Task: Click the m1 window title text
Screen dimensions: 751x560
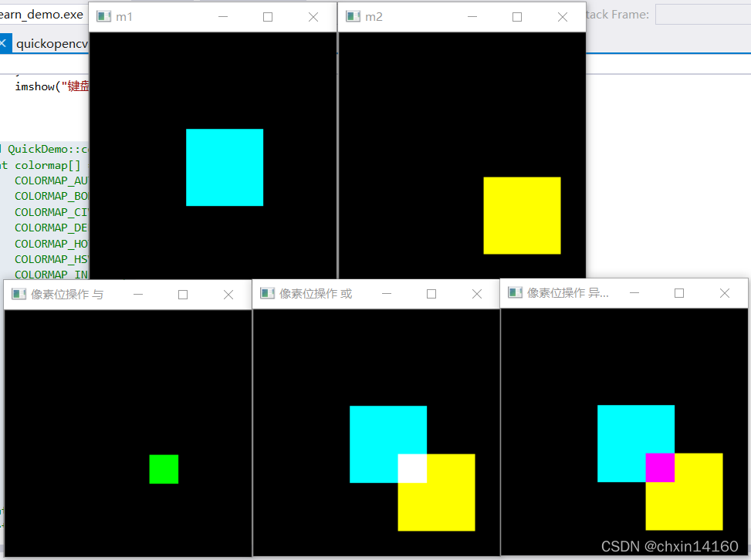Action: 124,17
